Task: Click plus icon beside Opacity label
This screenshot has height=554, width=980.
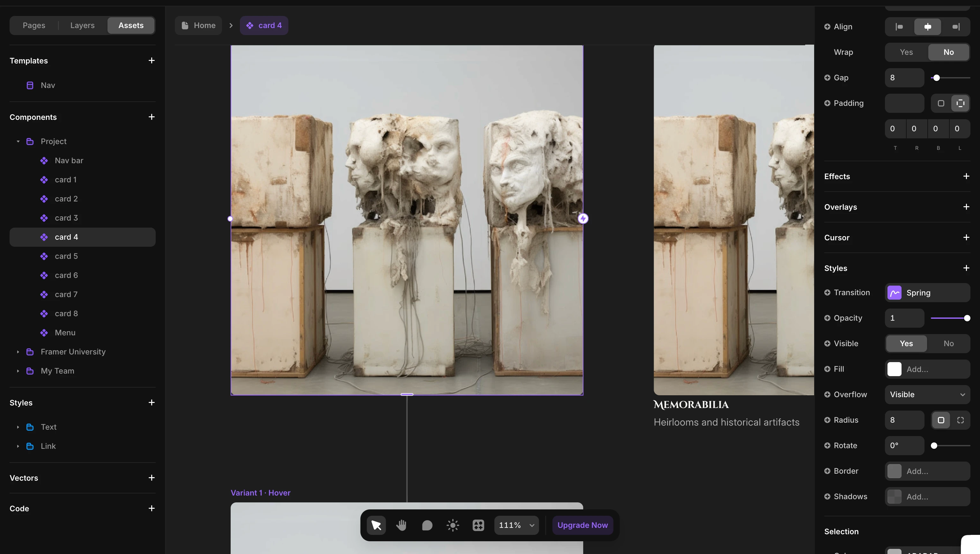Action: pos(827,318)
